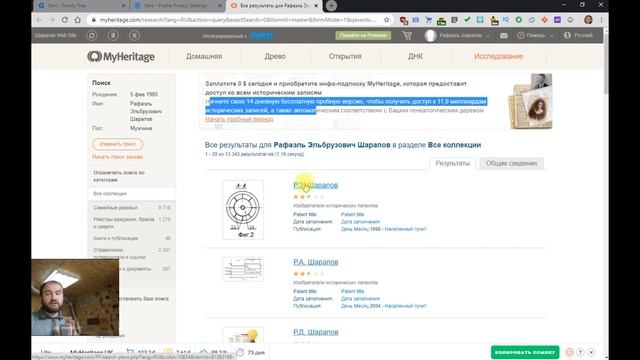Open the Chrome profile avatar
This screenshot has height=360, width=640.
(588, 20)
